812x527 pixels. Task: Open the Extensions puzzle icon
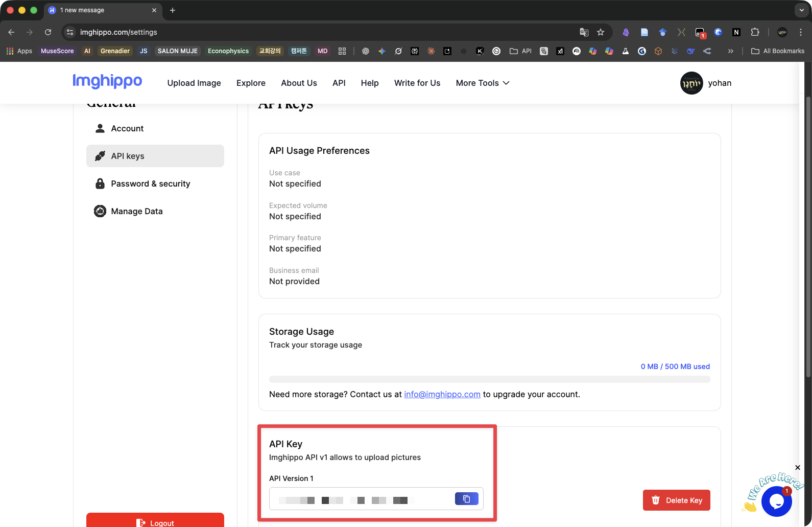tap(755, 32)
